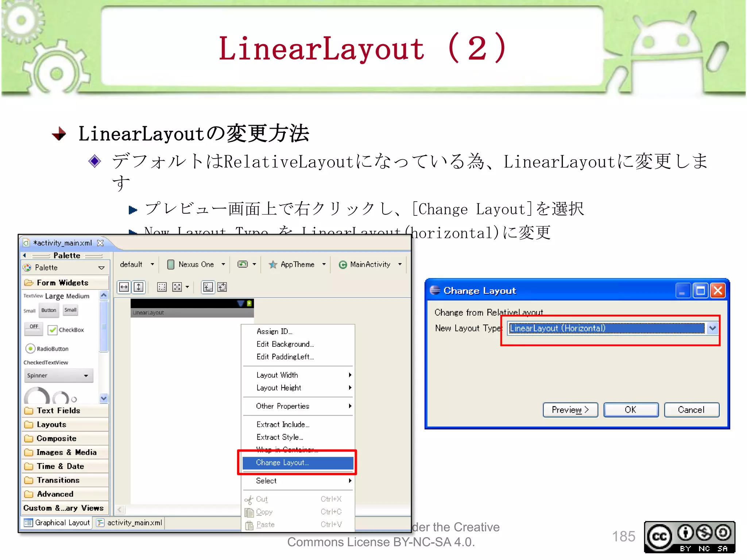The width and height of the screenshot is (747, 560).
Task: Select the Large text widget
Action: tap(54, 296)
